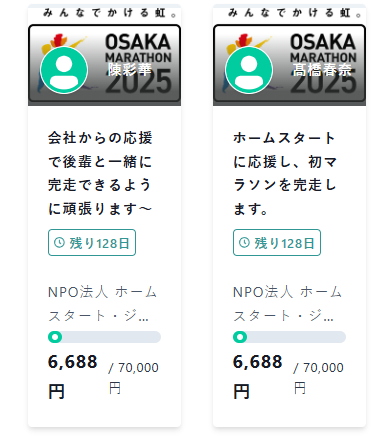Screen dimensions: 384x441
Task: Select the runner name 陳彩華
Action: coord(129,70)
